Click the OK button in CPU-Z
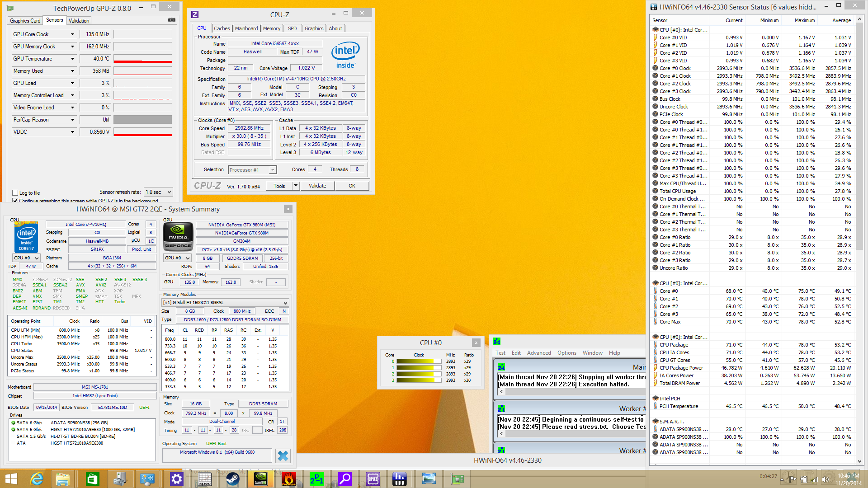The image size is (868, 488). pos(352,186)
